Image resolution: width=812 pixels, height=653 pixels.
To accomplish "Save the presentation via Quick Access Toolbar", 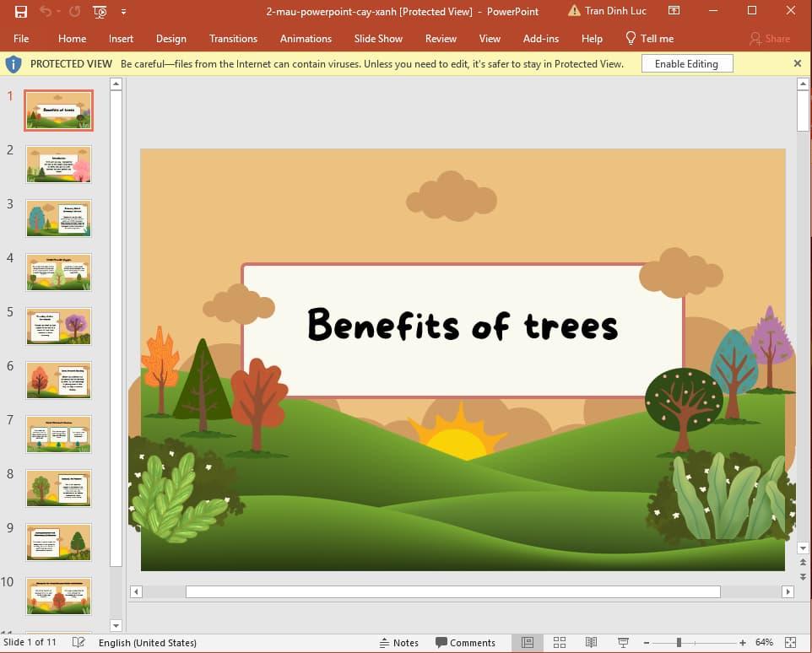I will click(x=20, y=12).
